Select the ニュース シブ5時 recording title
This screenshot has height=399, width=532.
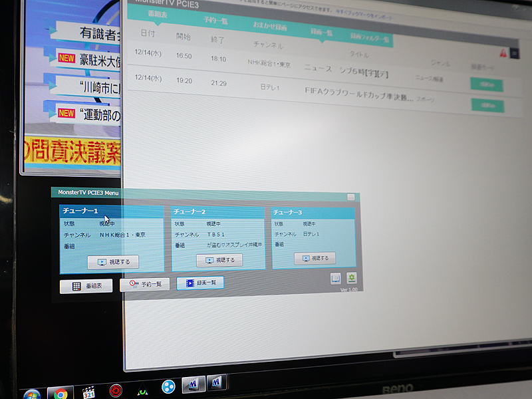tap(346, 70)
